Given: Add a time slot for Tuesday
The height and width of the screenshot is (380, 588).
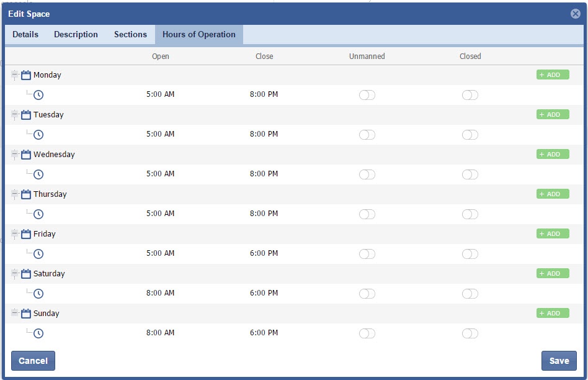Looking at the screenshot, I should click(x=552, y=115).
